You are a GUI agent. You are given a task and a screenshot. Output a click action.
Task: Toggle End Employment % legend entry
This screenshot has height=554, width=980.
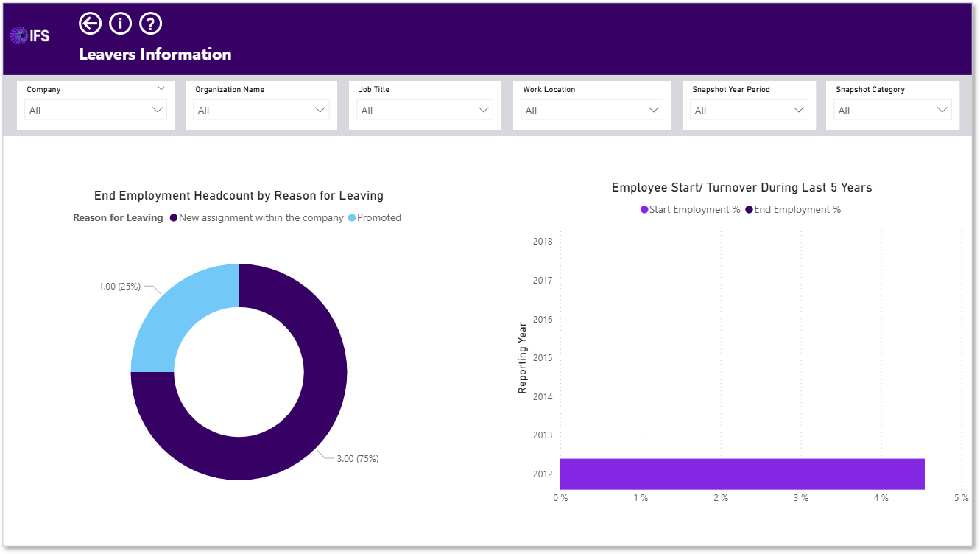793,209
